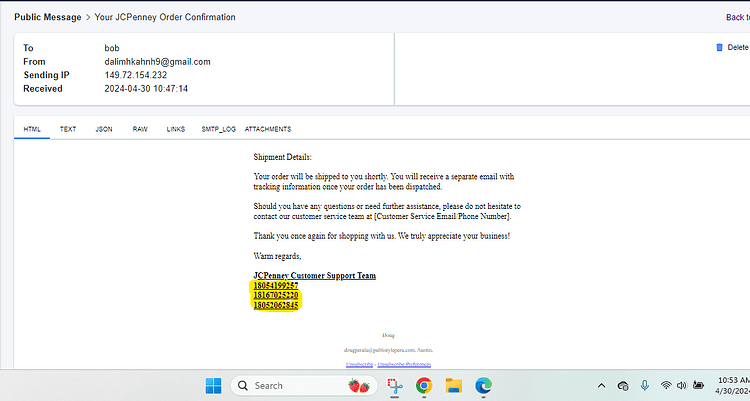
Task: Click the sending IP 149.72.154.232
Action: [x=136, y=75]
